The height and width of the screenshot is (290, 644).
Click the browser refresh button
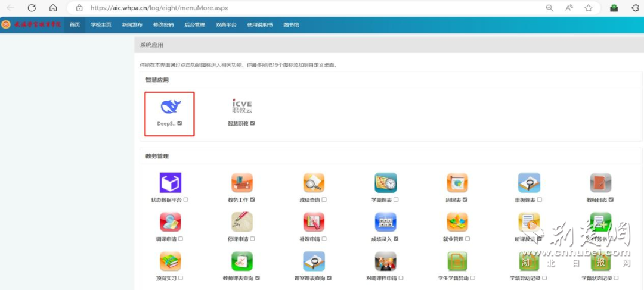click(x=32, y=8)
